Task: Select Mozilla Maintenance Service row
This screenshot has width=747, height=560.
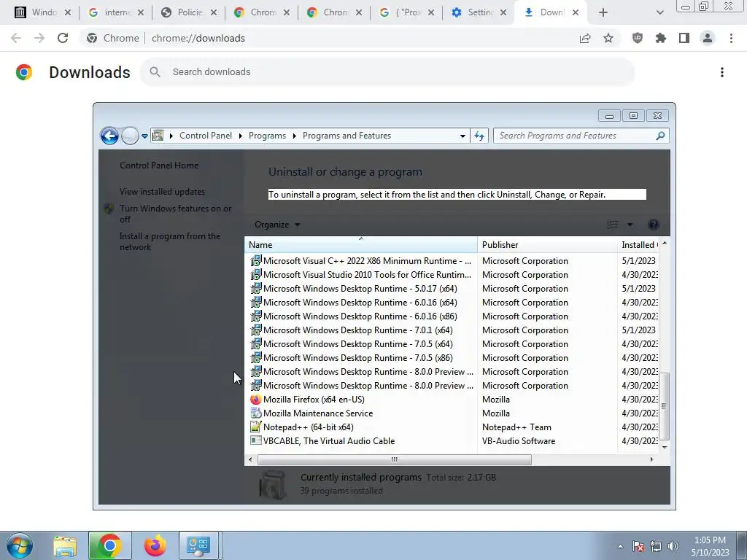Action: point(451,413)
